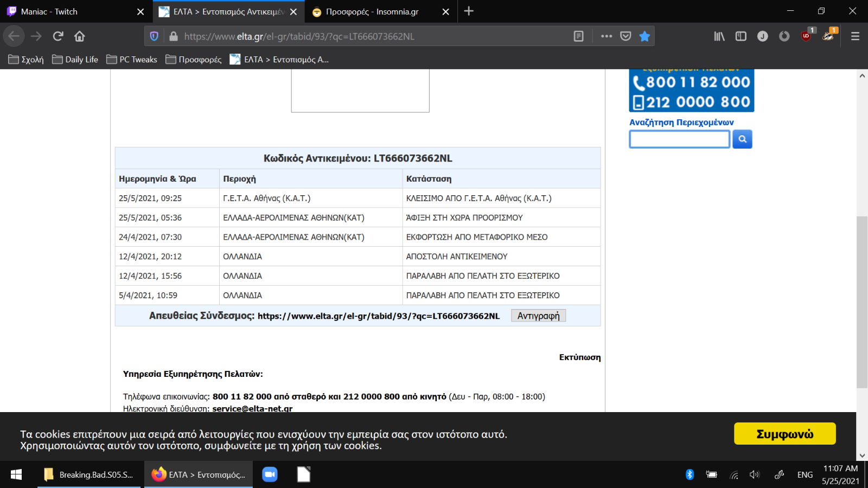Open the blank document taskbar app
This screenshot has width=868, height=488.
click(x=304, y=474)
